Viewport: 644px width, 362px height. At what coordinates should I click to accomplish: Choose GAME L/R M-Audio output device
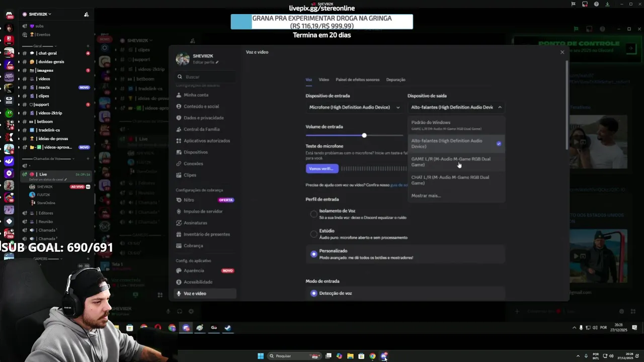coord(456,162)
